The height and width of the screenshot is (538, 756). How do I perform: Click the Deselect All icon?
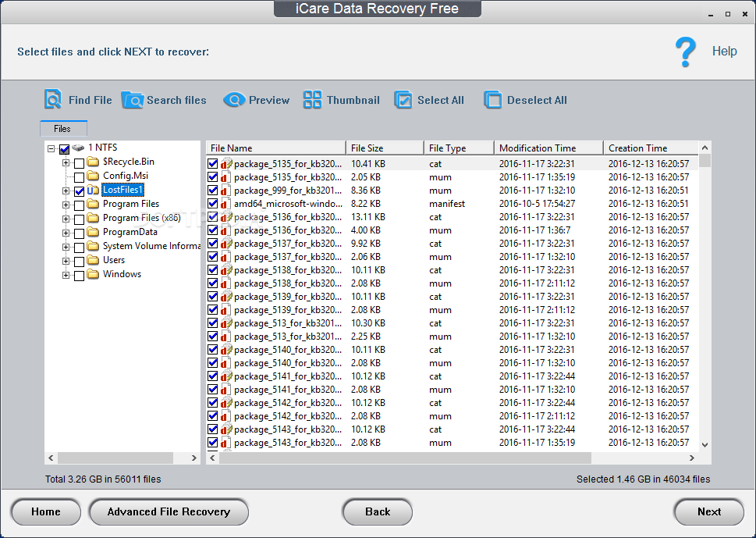coord(493,100)
